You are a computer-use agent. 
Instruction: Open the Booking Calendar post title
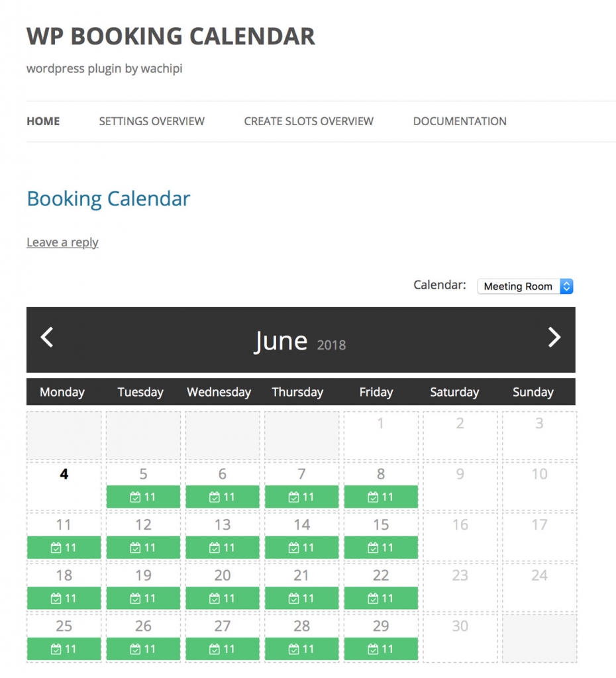point(108,199)
